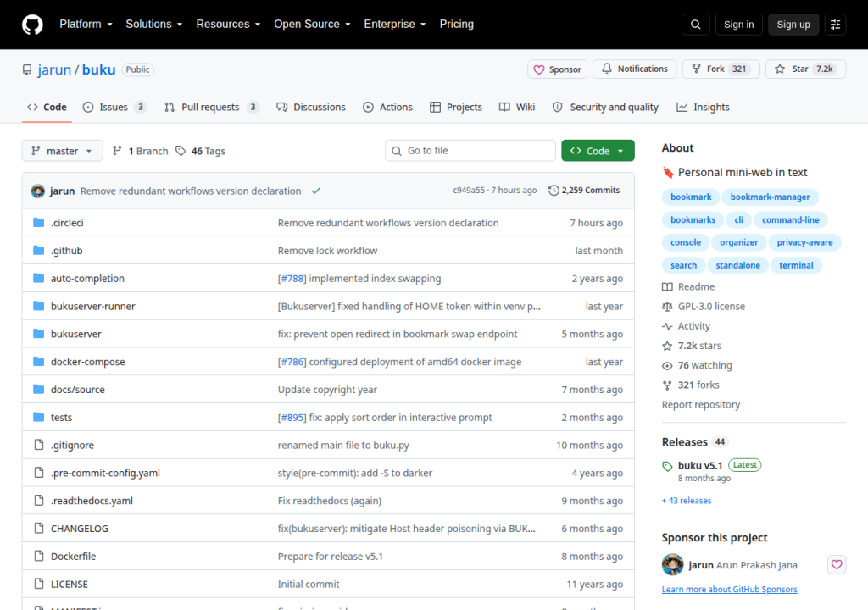This screenshot has width=868, height=610.
Task: Expand the Open Source menu
Action: pos(312,25)
